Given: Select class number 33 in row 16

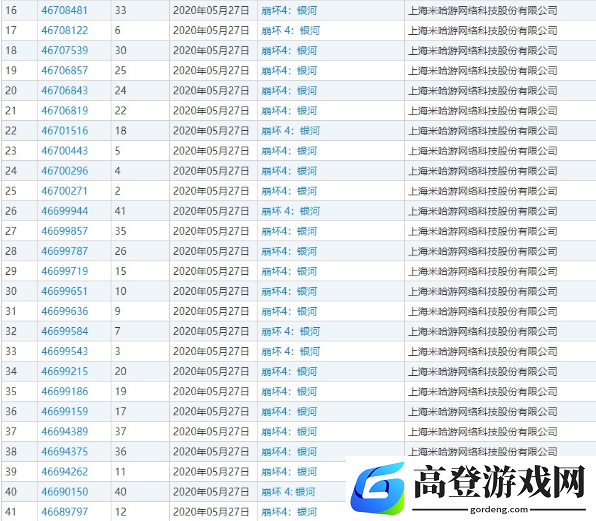Looking at the screenshot, I should click(120, 10).
